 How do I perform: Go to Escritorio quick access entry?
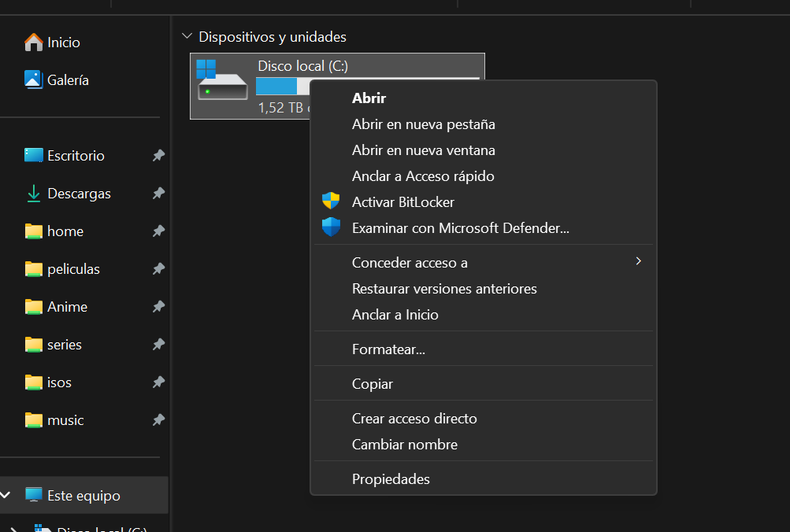[x=76, y=156]
